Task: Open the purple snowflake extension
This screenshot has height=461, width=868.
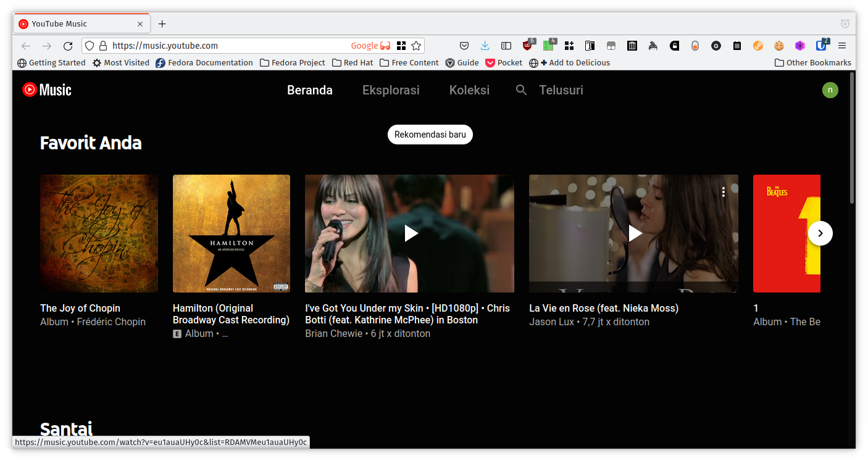Action: pyautogui.click(x=800, y=46)
